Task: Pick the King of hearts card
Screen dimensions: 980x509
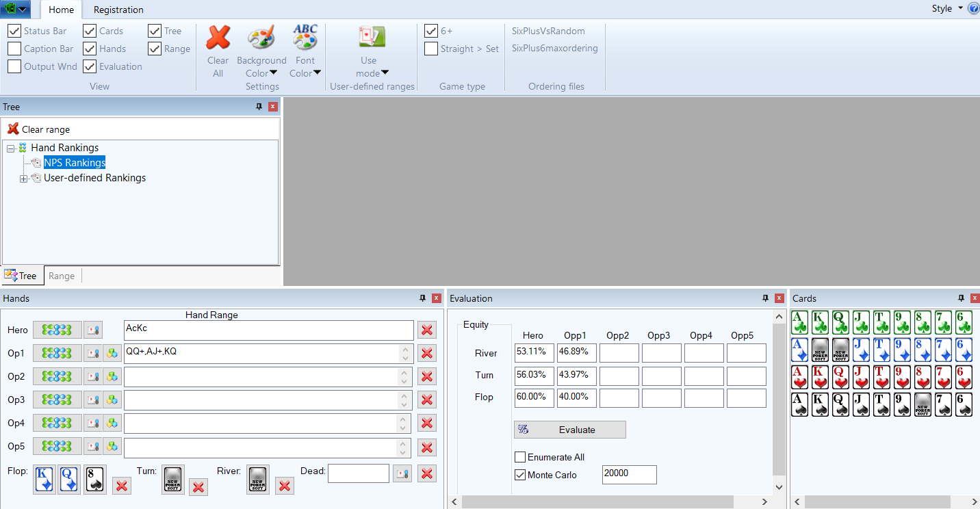Action: click(x=820, y=378)
